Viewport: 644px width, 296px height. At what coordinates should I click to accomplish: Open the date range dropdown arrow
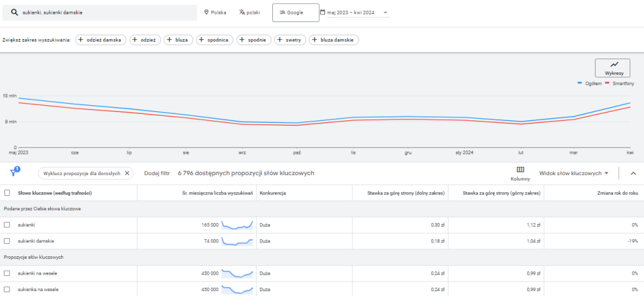coord(386,13)
